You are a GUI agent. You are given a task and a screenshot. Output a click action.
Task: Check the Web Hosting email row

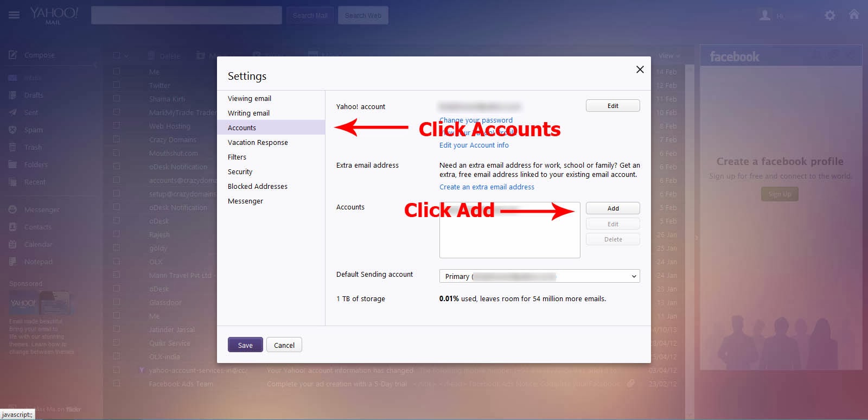click(116, 126)
